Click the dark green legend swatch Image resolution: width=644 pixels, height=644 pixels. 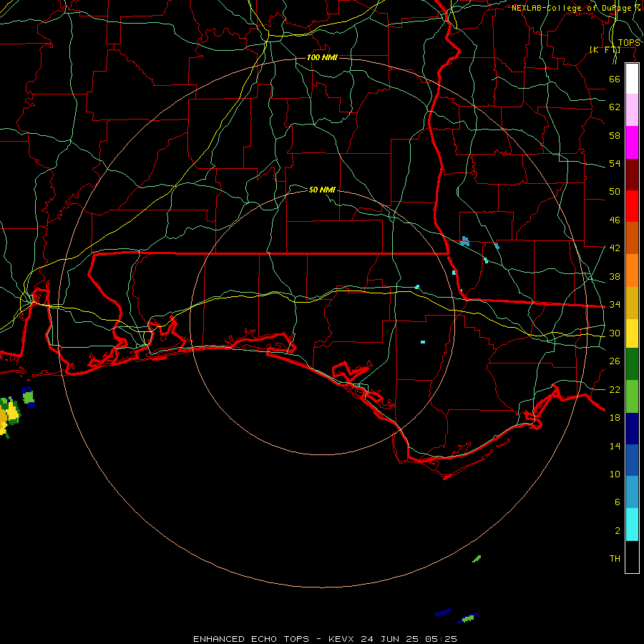pyautogui.click(x=632, y=364)
